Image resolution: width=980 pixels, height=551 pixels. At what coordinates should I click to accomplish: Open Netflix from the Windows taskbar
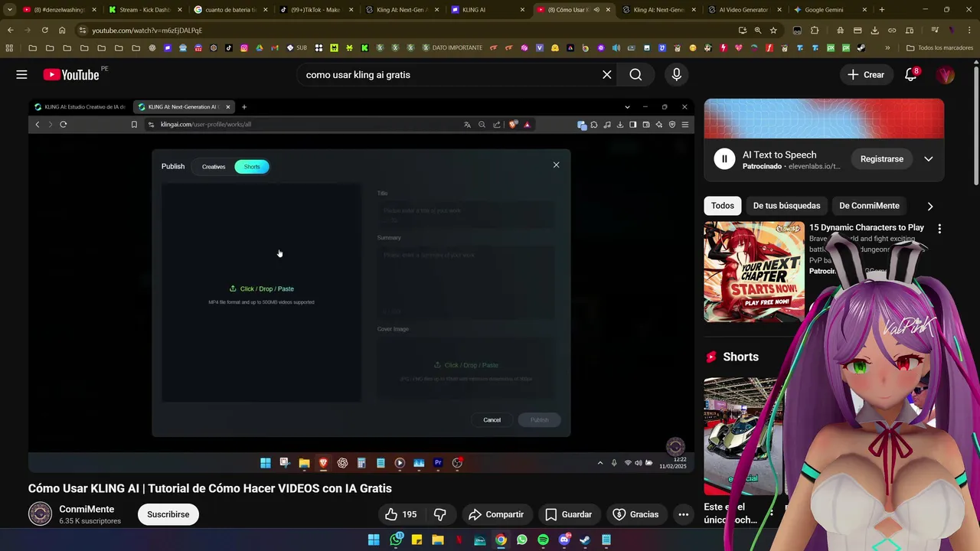(x=459, y=540)
